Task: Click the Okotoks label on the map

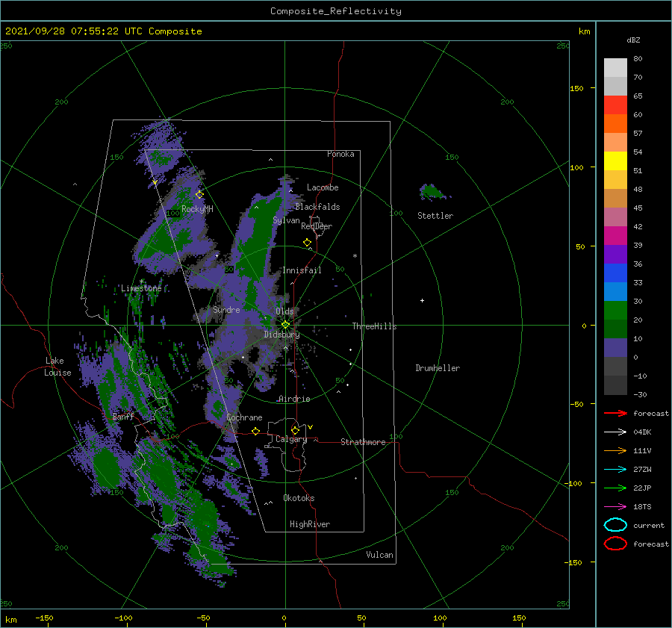Action: pyautogui.click(x=299, y=498)
